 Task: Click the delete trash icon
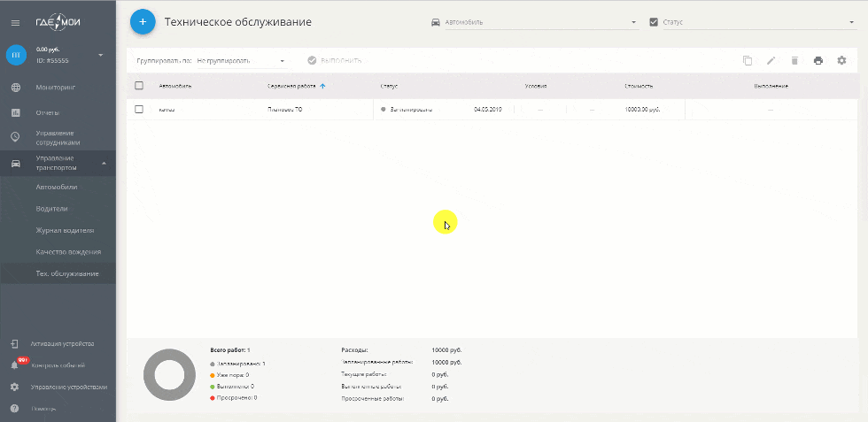(x=794, y=60)
